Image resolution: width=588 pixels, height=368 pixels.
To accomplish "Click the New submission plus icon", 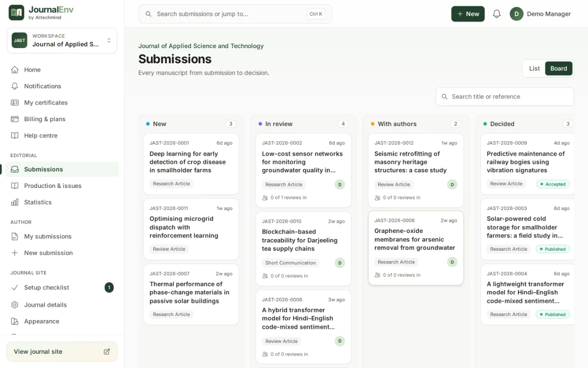I will click(15, 253).
